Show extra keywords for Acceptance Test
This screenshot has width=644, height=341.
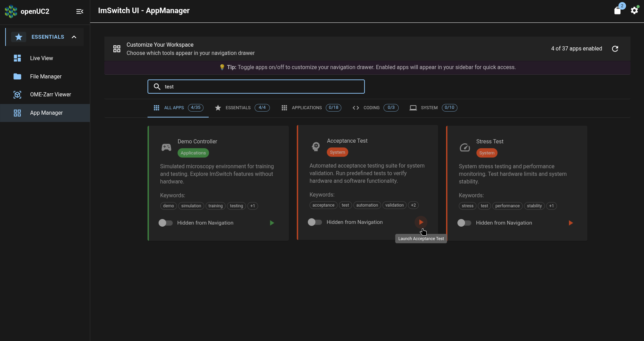coord(413,205)
